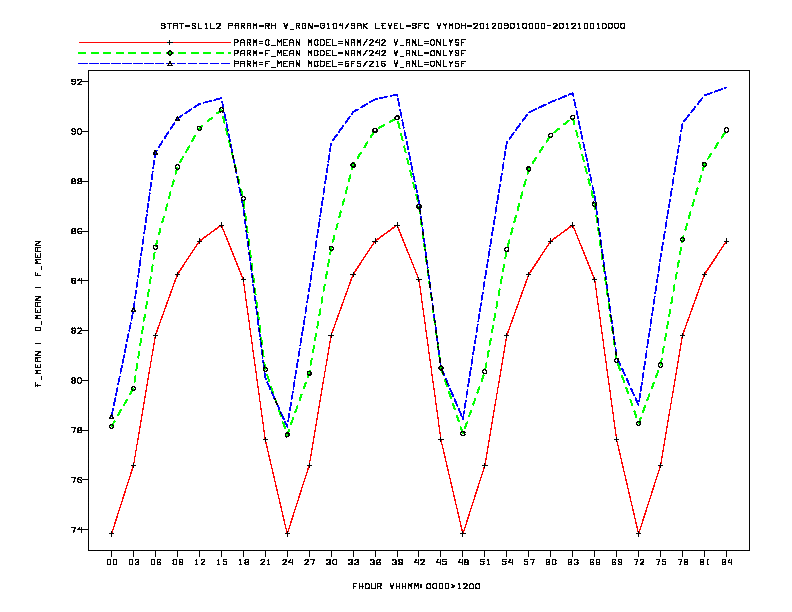
Task: Click the x-axis forecast hour label 30
Action: (x=331, y=562)
